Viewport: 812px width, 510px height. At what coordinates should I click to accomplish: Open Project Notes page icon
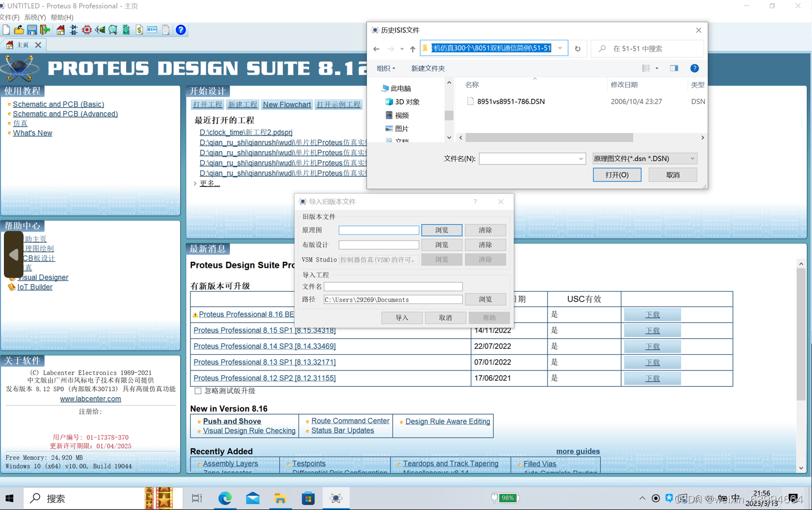tap(166, 30)
